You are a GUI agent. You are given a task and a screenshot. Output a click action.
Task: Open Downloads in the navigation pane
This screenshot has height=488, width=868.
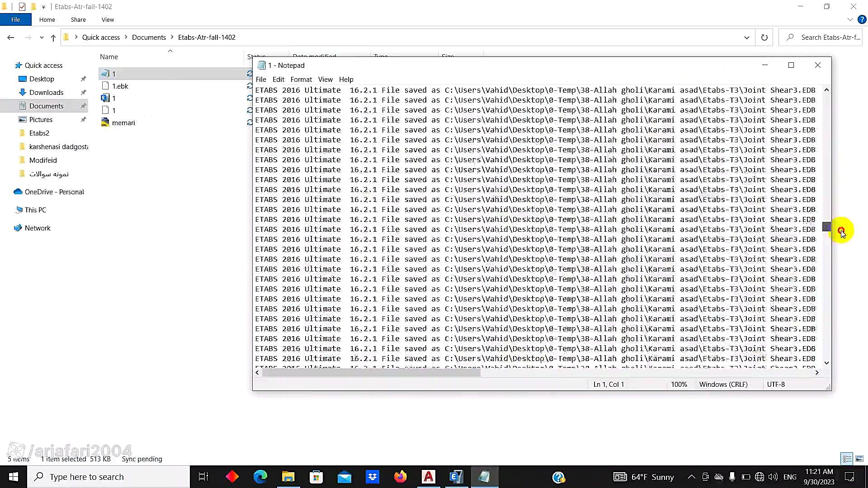(46, 93)
